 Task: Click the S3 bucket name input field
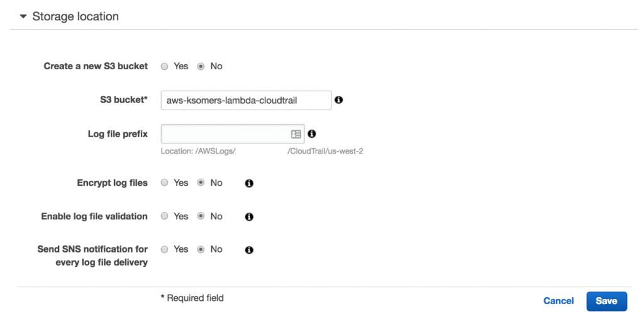tap(245, 100)
